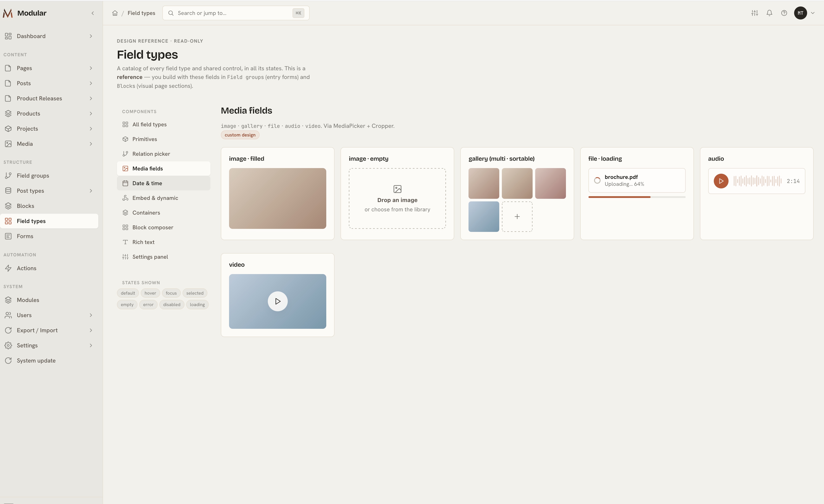Expand the Post types chevron

coord(91,191)
